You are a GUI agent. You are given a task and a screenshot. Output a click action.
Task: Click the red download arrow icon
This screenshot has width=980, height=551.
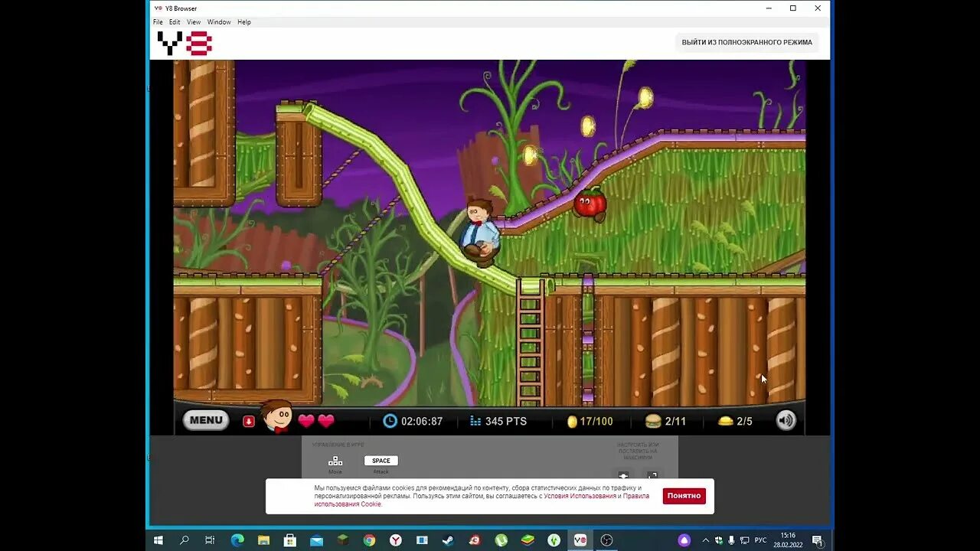(249, 421)
